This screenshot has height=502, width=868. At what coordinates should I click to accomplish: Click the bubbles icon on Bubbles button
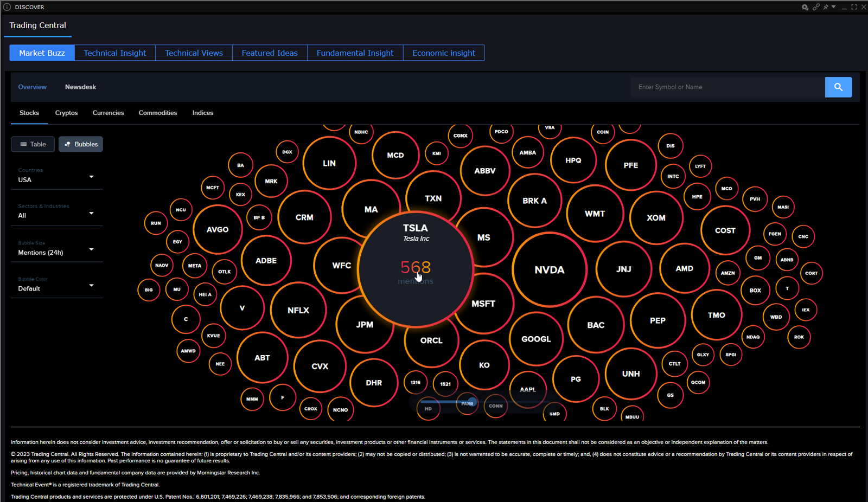click(68, 144)
